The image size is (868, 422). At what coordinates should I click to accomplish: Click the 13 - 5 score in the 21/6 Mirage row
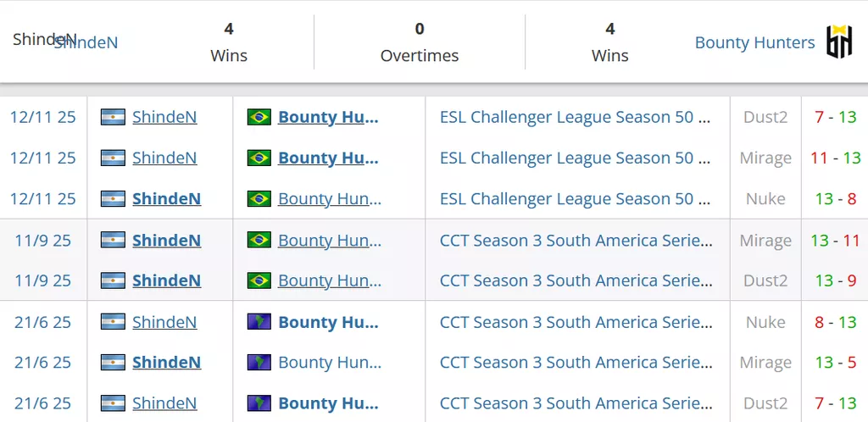(836, 363)
